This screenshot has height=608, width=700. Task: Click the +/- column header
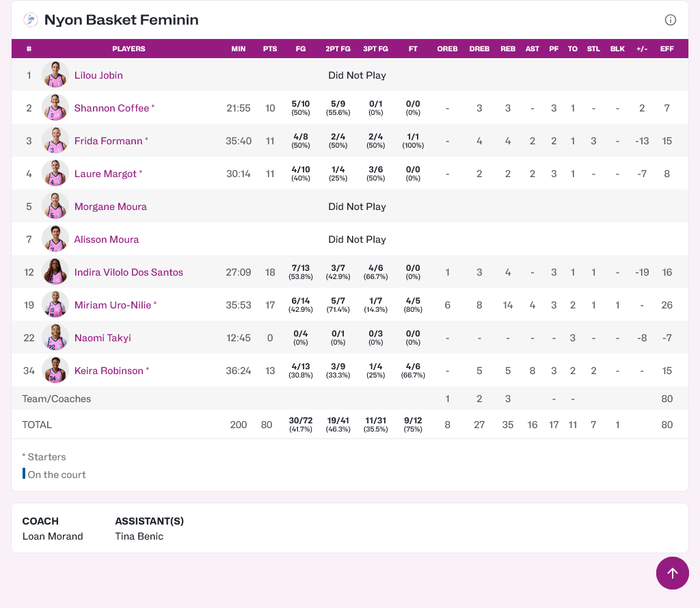642,49
